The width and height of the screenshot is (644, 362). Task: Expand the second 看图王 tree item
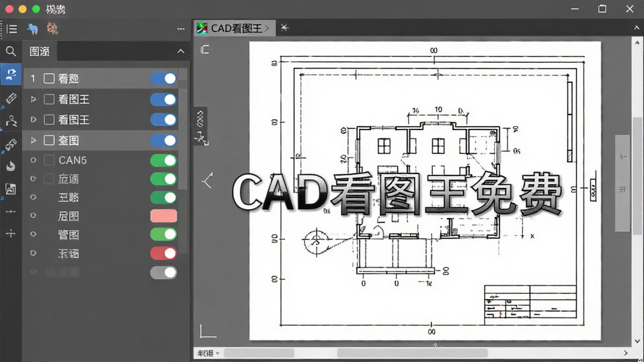tap(33, 120)
